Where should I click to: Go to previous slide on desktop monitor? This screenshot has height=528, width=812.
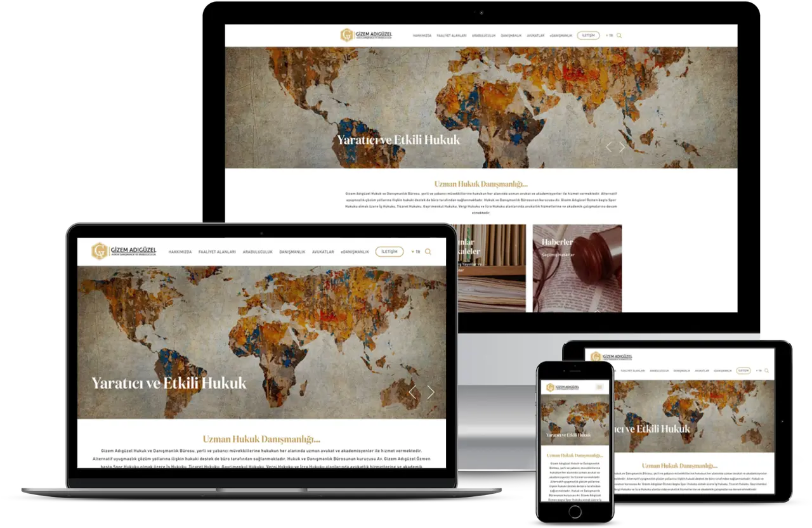click(609, 147)
